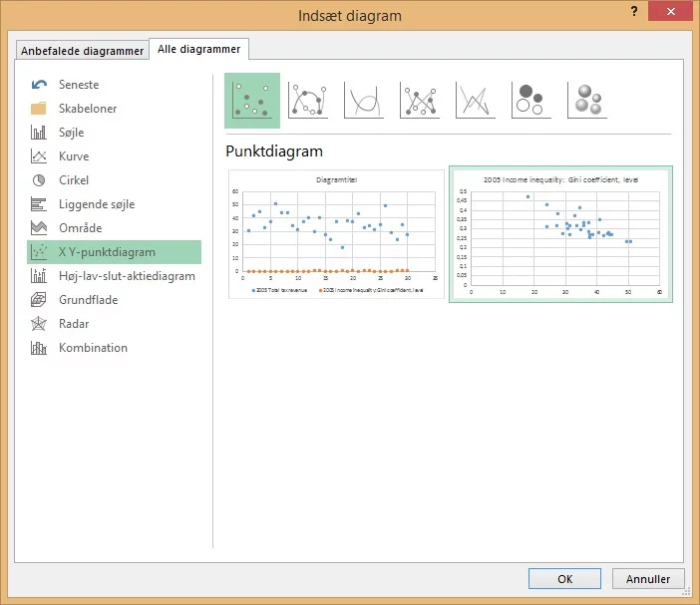Click the Høj-lav-slut stock chart icon
The width and height of the screenshot is (700, 605).
39,276
